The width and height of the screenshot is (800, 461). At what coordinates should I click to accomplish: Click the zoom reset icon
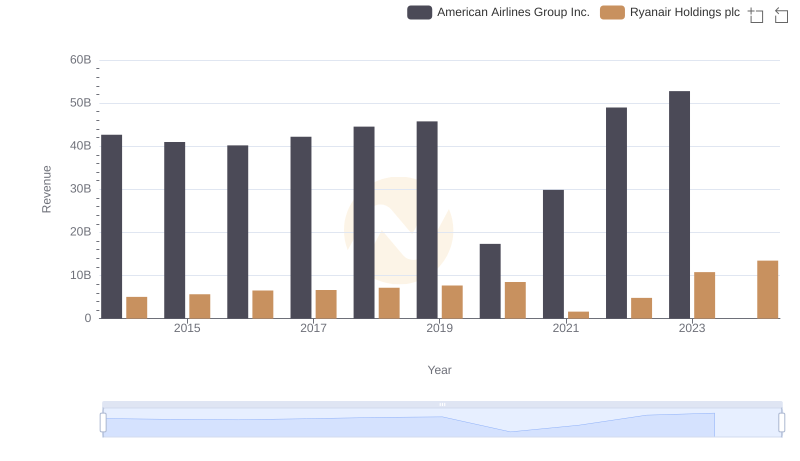pos(782,15)
